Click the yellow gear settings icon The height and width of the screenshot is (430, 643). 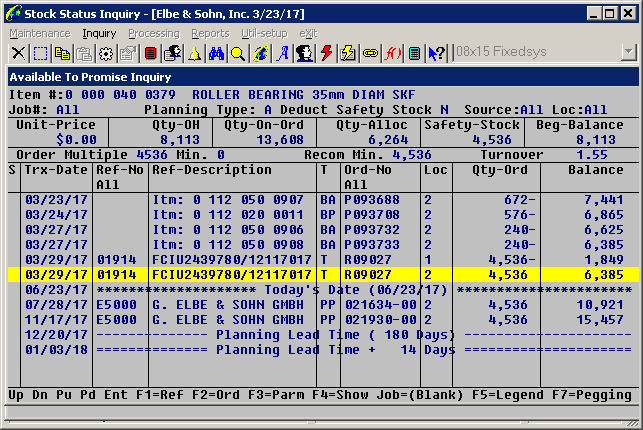[106, 53]
